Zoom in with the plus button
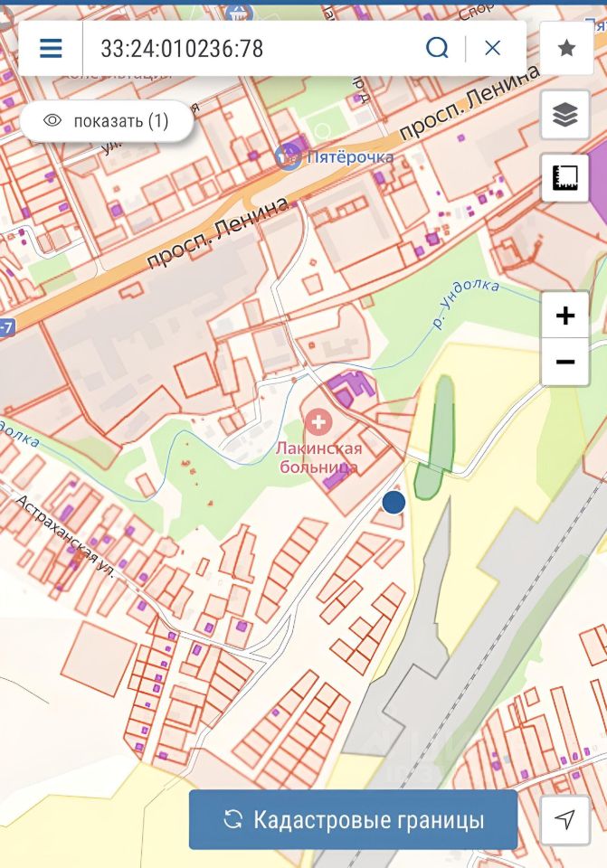Screen dimensions: 607x868 [564, 316]
